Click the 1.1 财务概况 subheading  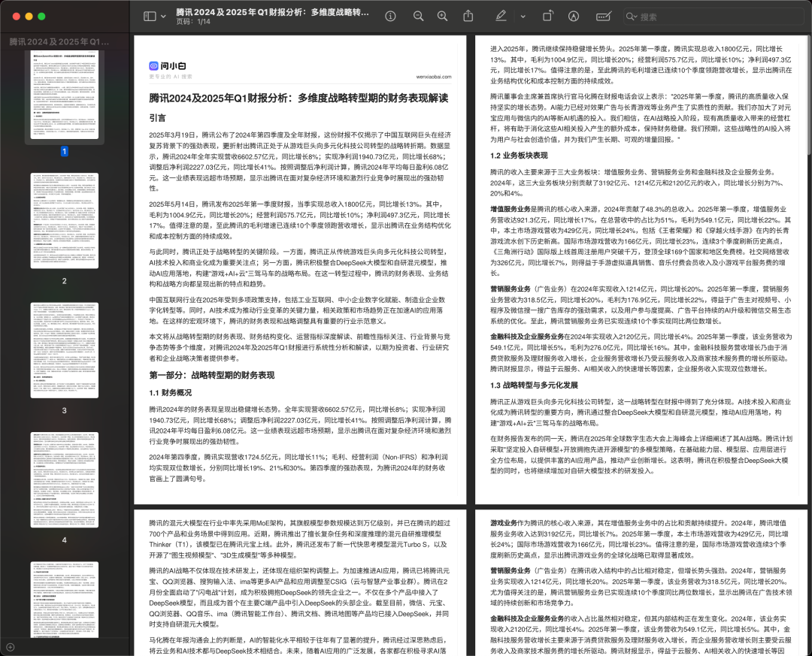171,393
